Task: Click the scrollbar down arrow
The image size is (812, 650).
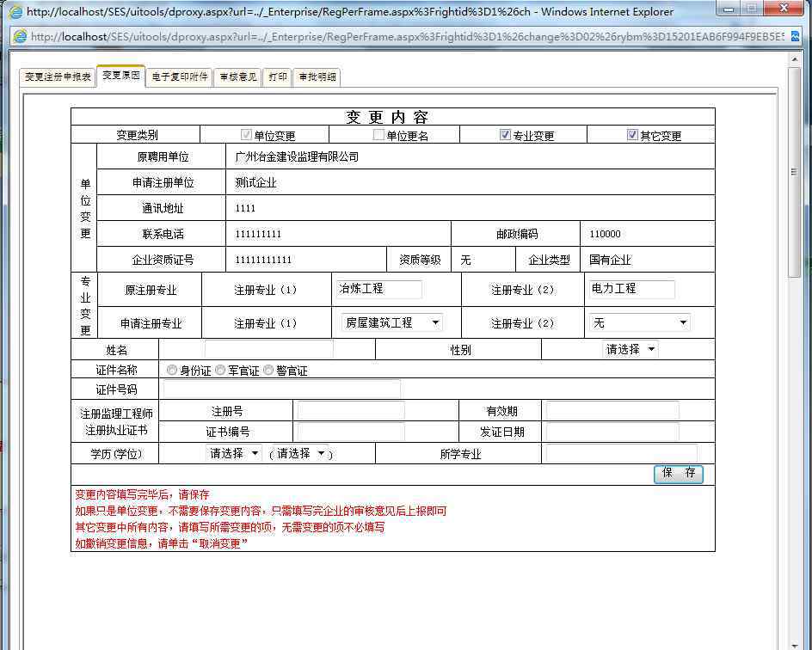Action: [795, 645]
